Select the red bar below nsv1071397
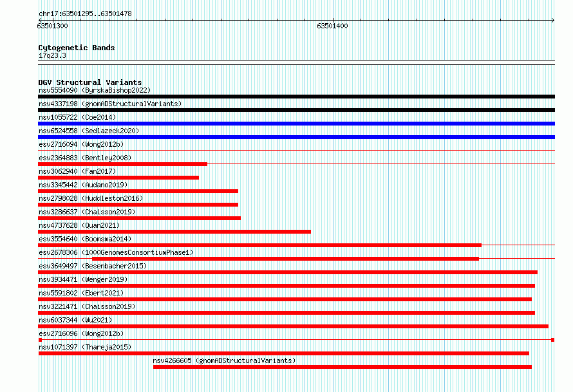Image resolution: width=573 pixels, height=392 pixels. pos(284,353)
